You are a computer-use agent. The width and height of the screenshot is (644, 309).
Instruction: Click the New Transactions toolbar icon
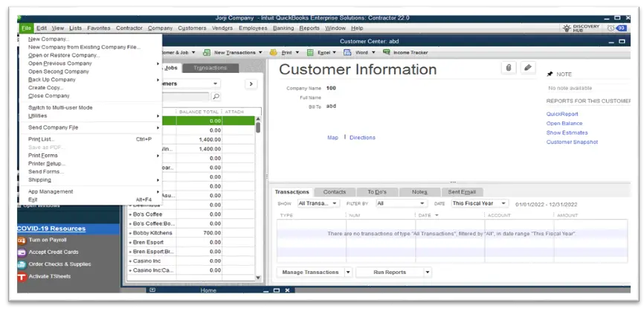coord(207,53)
